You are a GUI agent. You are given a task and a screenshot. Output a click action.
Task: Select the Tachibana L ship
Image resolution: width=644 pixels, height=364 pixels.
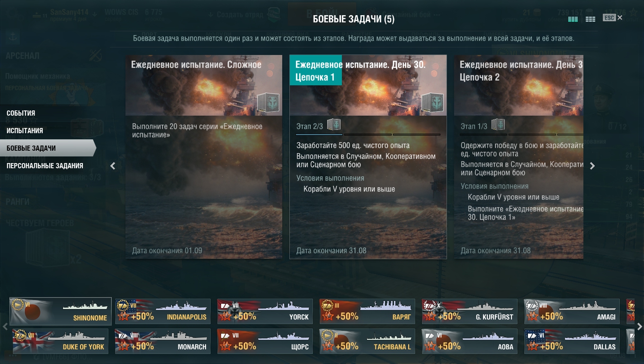367,341
